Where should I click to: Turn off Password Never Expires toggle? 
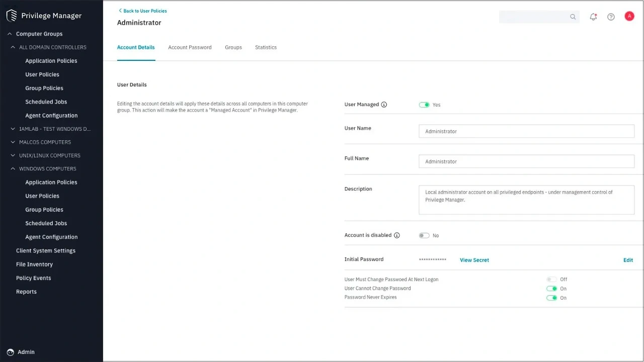pyautogui.click(x=552, y=298)
